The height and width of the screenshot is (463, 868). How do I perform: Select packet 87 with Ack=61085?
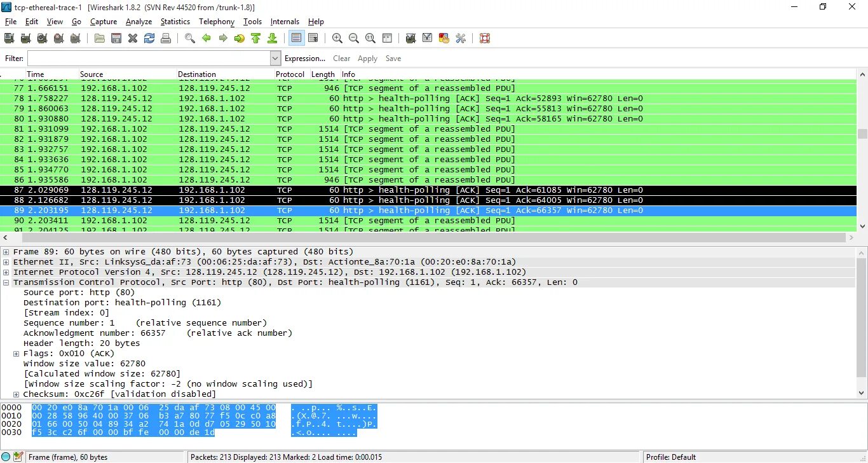[x=428, y=190]
